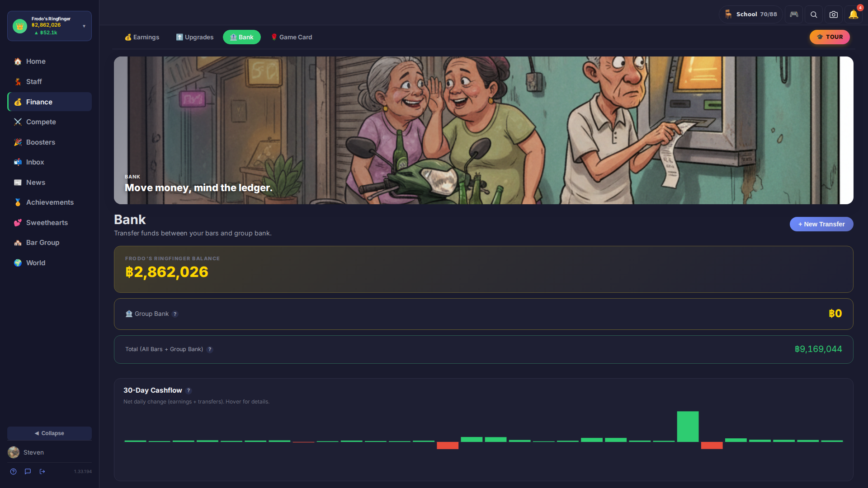The width and height of the screenshot is (868, 488).
Task: Start a New Transfer
Action: [821, 224]
